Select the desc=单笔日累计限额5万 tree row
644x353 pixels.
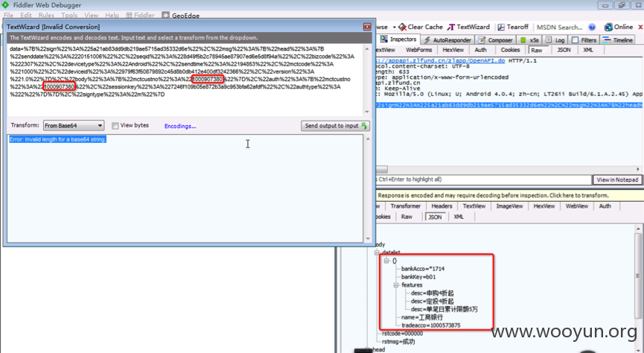coord(444,309)
